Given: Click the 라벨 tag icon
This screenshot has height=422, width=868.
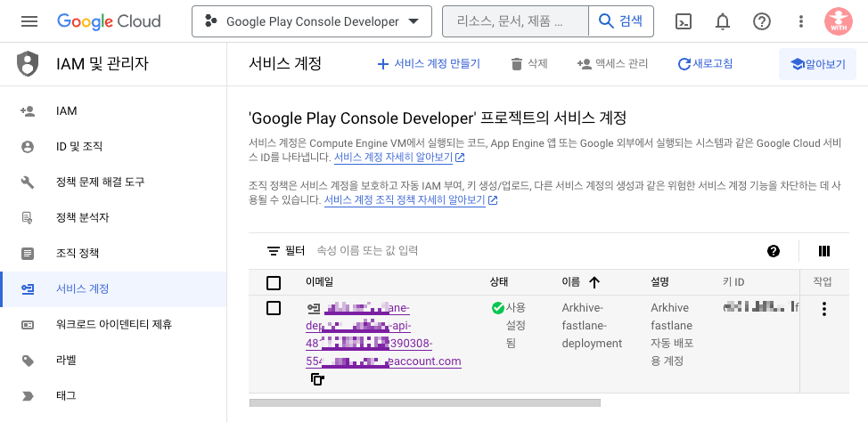Looking at the screenshot, I should [27, 361].
